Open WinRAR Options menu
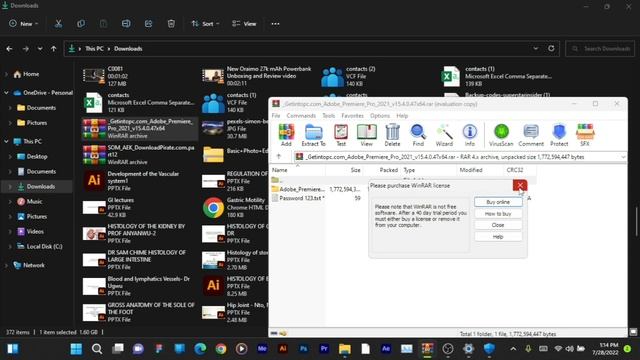The height and width of the screenshot is (360, 640). coord(380,116)
